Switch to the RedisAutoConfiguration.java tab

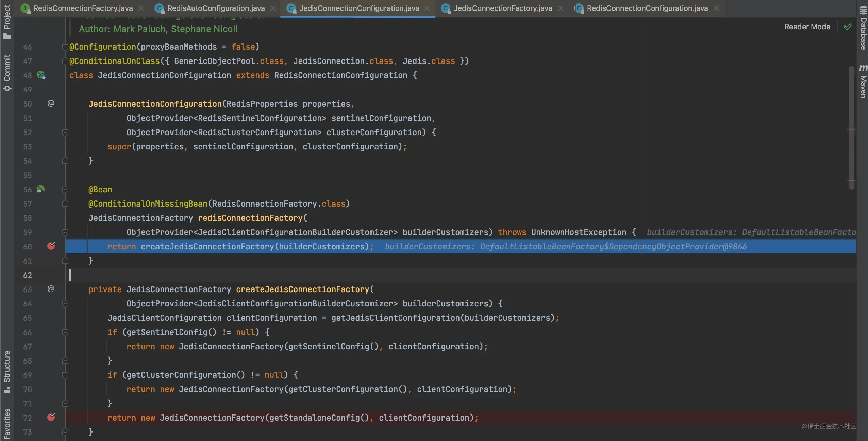pos(216,8)
